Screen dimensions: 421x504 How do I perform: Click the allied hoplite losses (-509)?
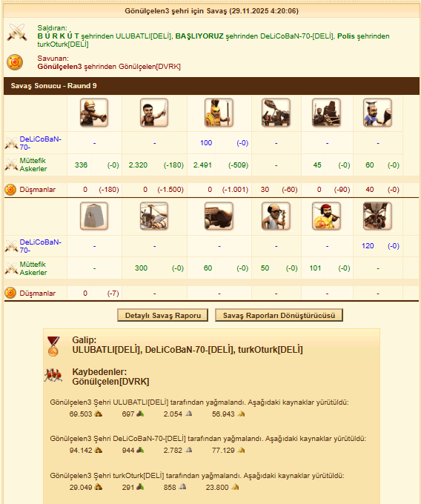239,165
